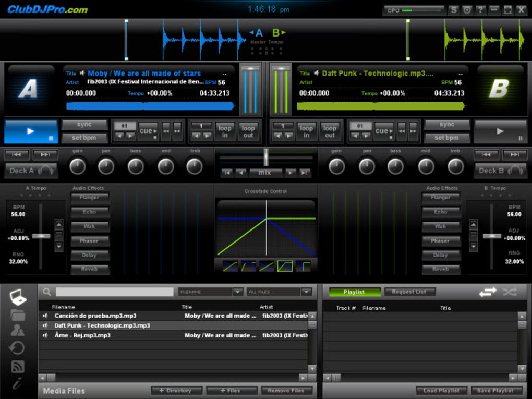Toggle playlist shuffle icon
This screenshot has width=532, height=399.
[510, 292]
